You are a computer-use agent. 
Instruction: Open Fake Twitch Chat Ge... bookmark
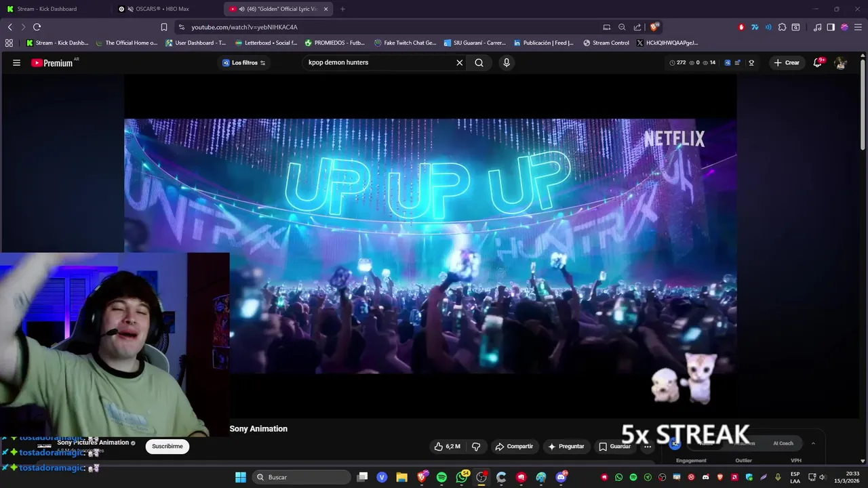click(405, 43)
